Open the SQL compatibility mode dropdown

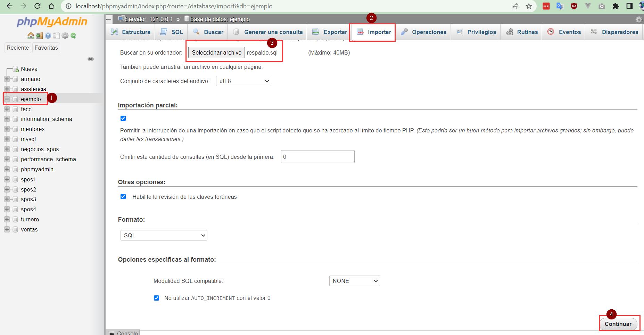354,281
